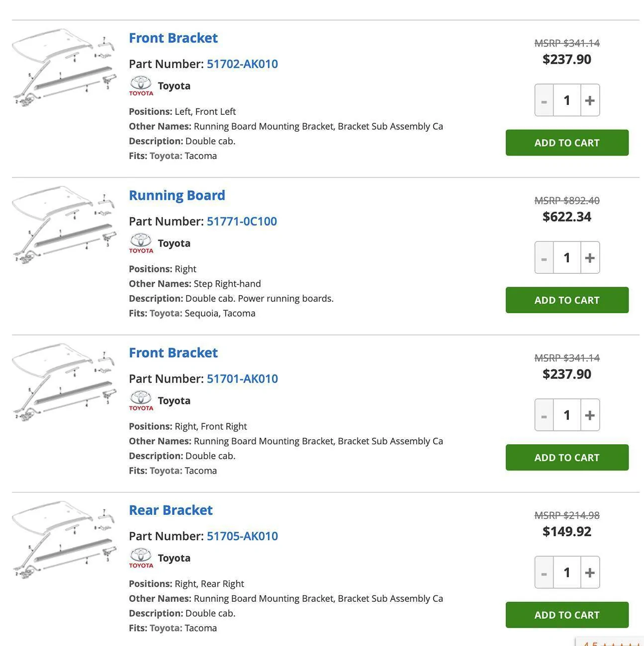Open the Running Board product title link
This screenshot has width=644, height=646.
point(177,195)
